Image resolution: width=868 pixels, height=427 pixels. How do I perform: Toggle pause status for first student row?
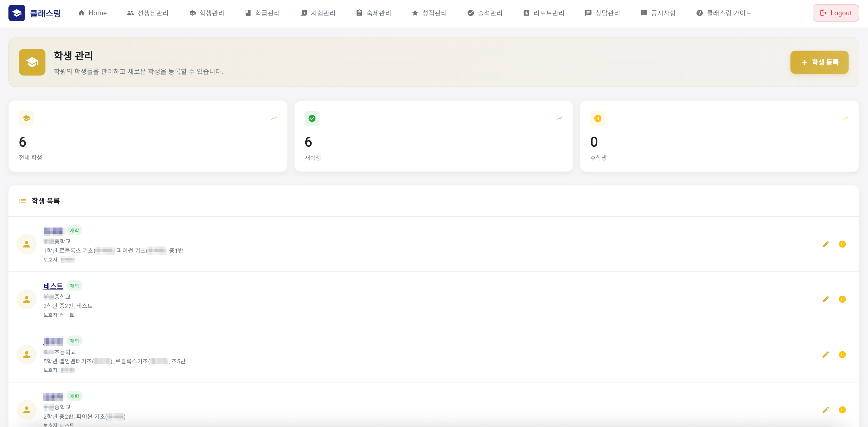pos(842,244)
